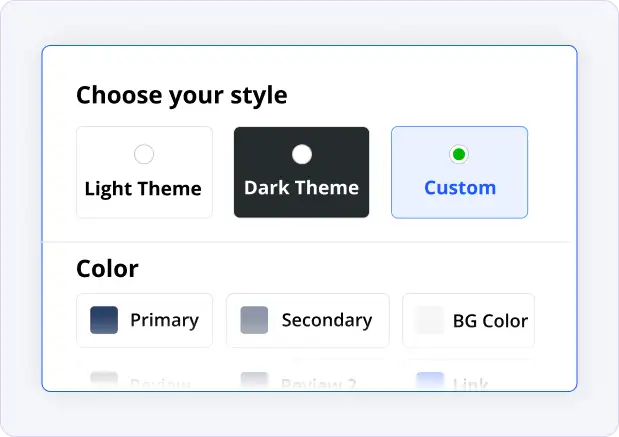Click the faded "Review 2" label
This screenshot has width=619, height=437.
point(318,383)
